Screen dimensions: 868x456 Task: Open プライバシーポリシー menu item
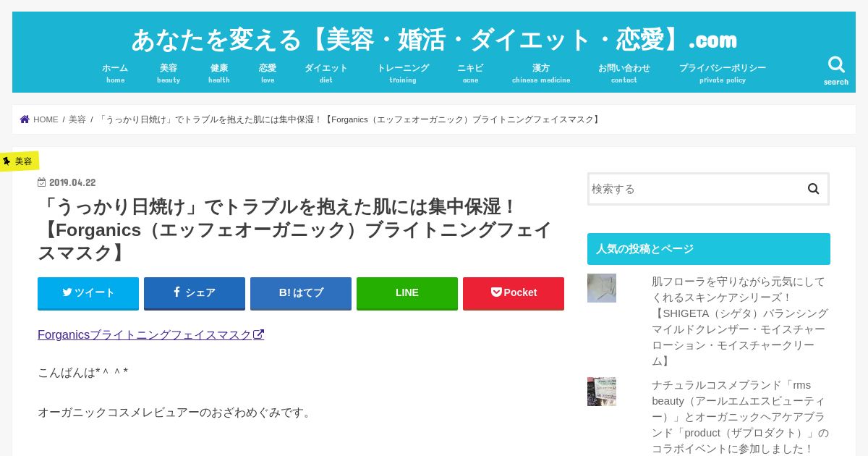tap(723, 73)
